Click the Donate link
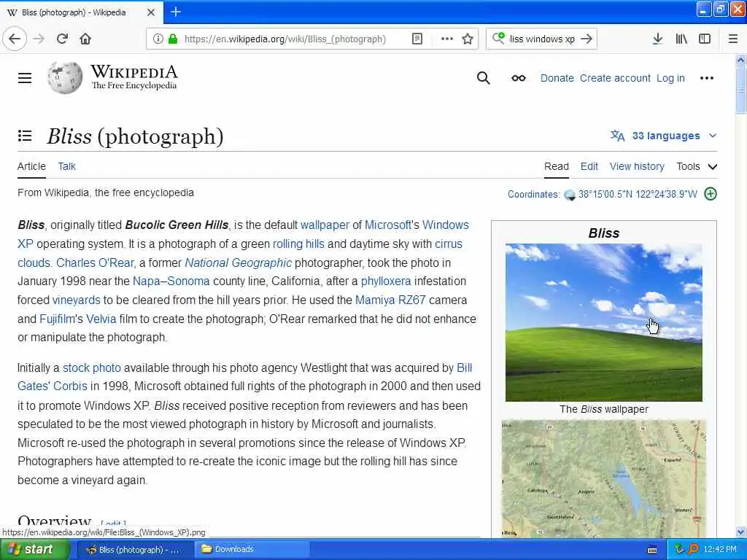747x560 pixels. [x=557, y=78]
